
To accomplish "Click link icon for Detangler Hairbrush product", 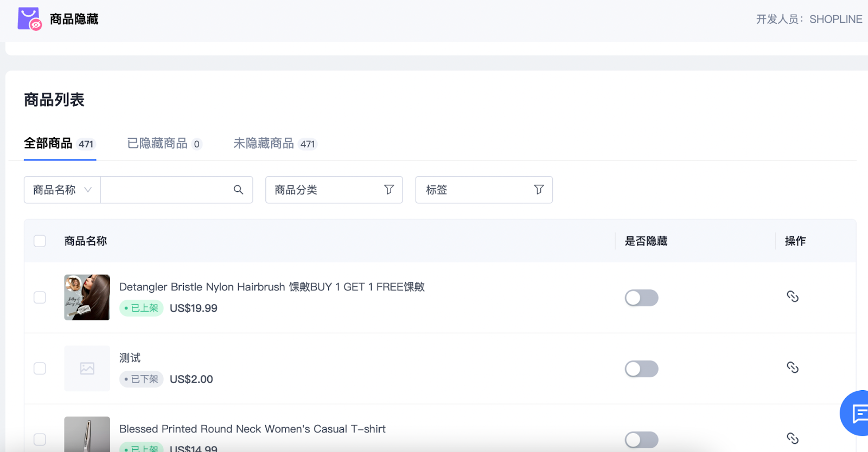I will click(793, 296).
